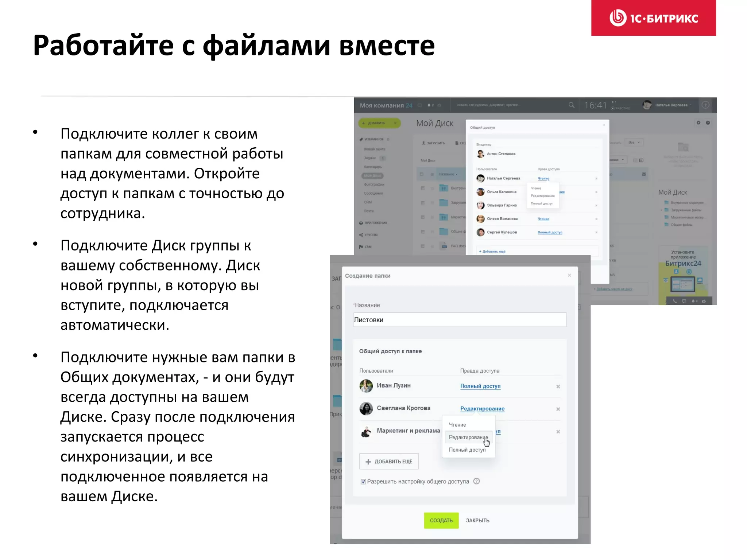Click the green Создать button
Viewport: 747px width, 560px height.
(x=441, y=520)
